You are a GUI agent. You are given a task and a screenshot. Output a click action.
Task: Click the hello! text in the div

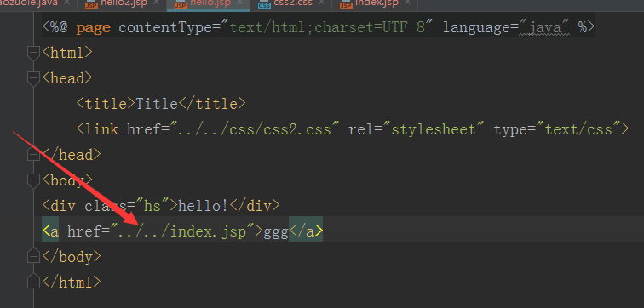(x=204, y=205)
